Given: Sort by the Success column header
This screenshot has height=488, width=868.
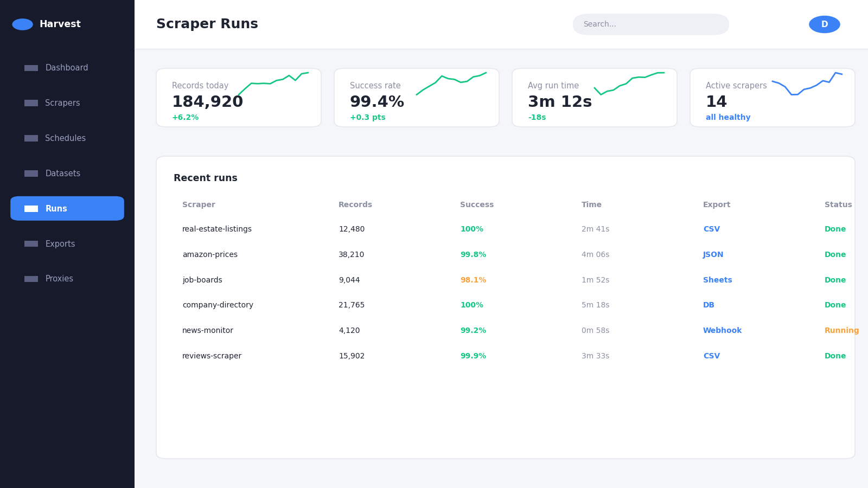Looking at the screenshot, I should click(x=477, y=205).
